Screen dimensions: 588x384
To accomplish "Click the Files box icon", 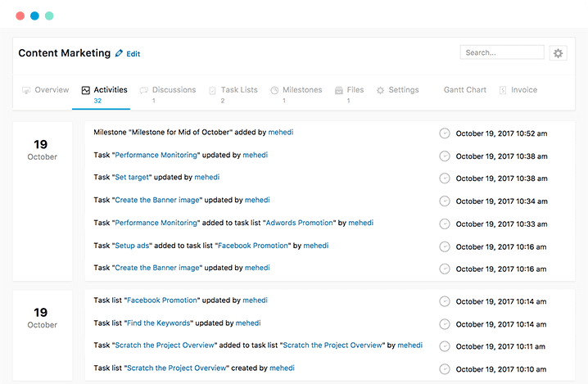I will (338, 90).
